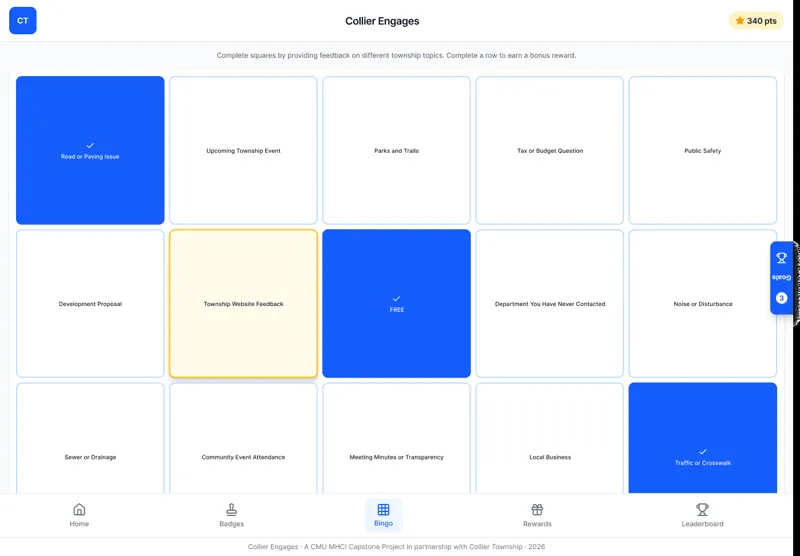
Task: Pick the Local Business square
Action: click(x=549, y=438)
